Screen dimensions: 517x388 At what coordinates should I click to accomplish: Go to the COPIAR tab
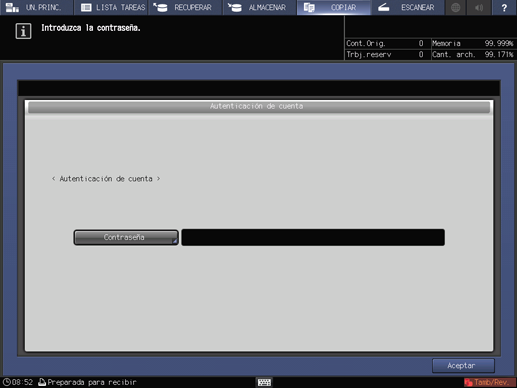pos(334,7)
